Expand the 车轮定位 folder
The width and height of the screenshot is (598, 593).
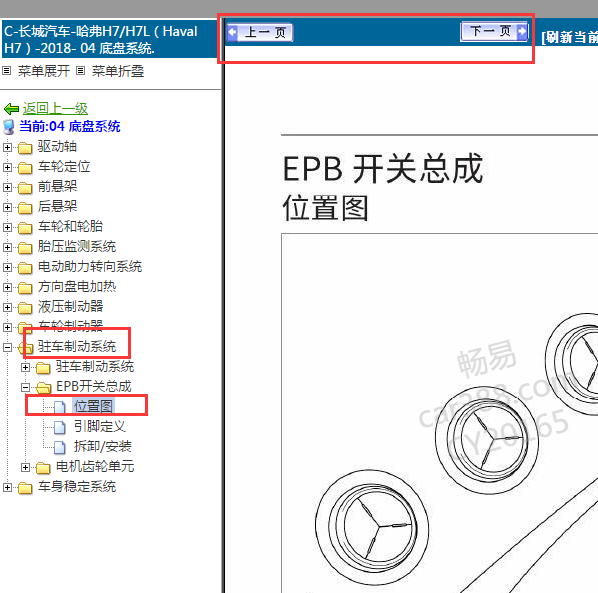pyautogui.click(x=7, y=167)
